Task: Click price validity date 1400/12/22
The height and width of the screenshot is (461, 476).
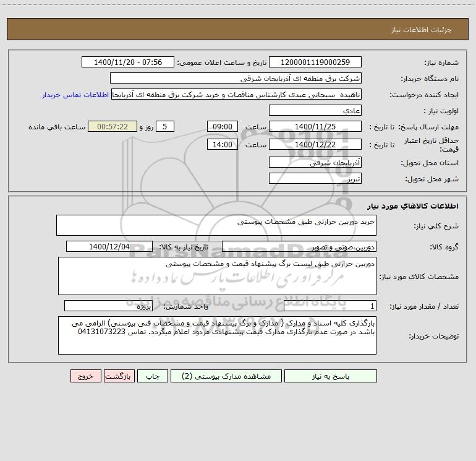Action: pyautogui.click(x=315, y=144)
